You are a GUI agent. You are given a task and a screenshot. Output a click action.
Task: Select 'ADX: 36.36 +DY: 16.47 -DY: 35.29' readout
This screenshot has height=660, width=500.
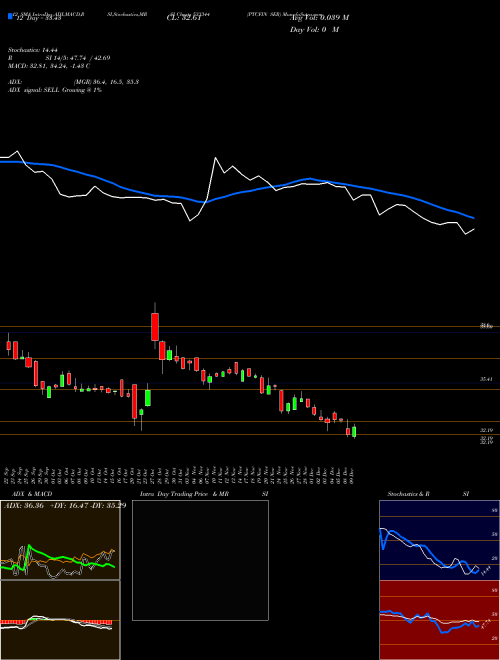65,505
